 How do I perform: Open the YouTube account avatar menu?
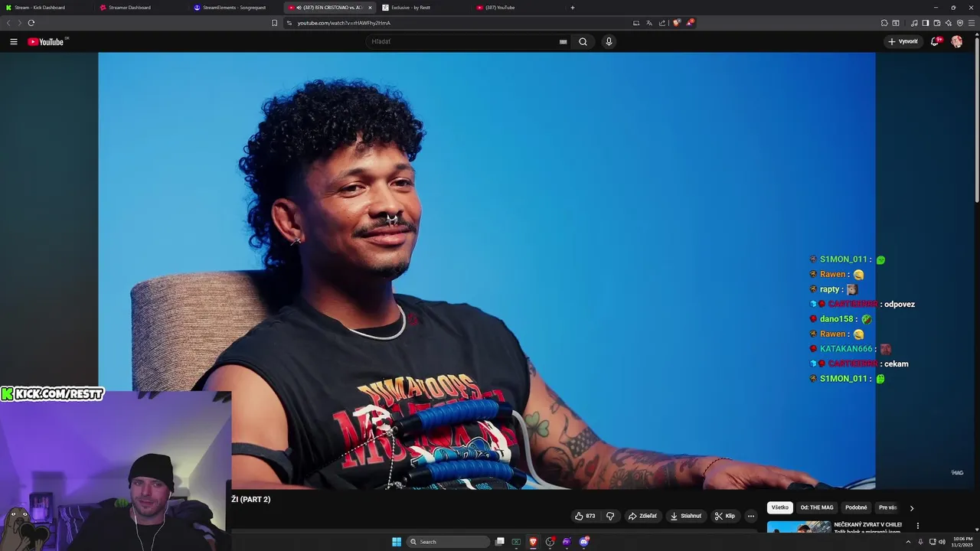click(956, 41)
